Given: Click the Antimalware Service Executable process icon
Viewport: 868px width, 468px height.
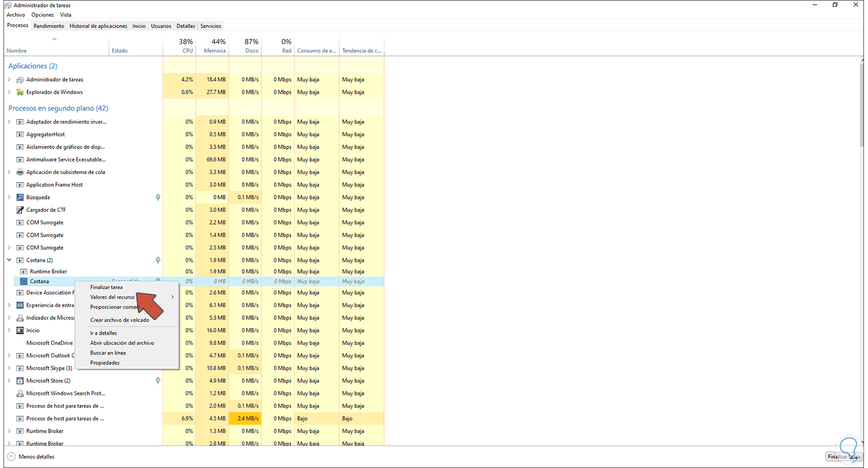Looking at the screenshot, I should pos(19,159).
